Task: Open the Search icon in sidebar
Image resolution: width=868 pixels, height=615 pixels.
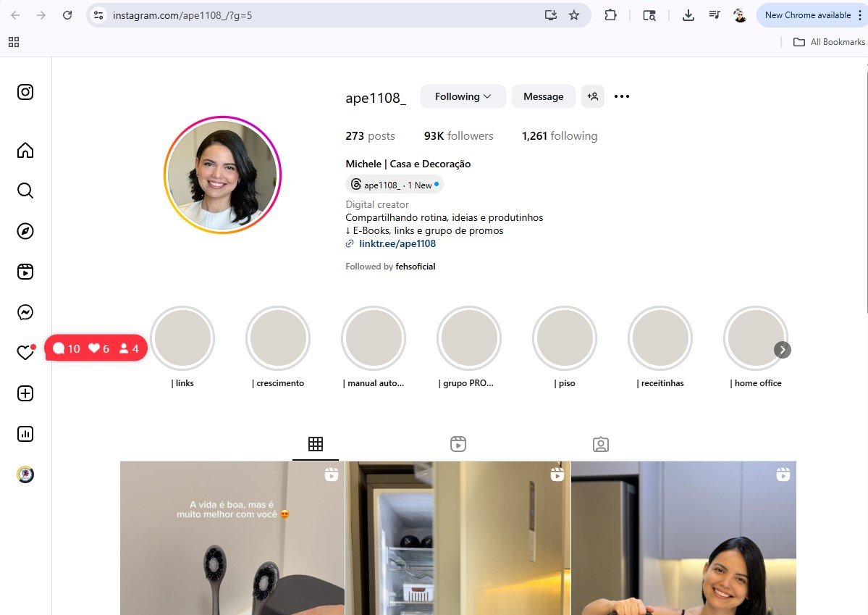Action: (x=25, y=191)
